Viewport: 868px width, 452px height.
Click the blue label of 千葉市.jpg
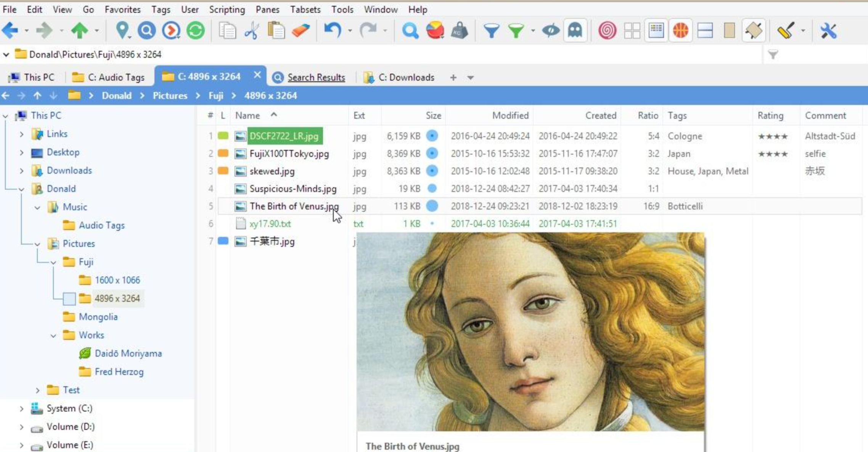tap(223, 241)
